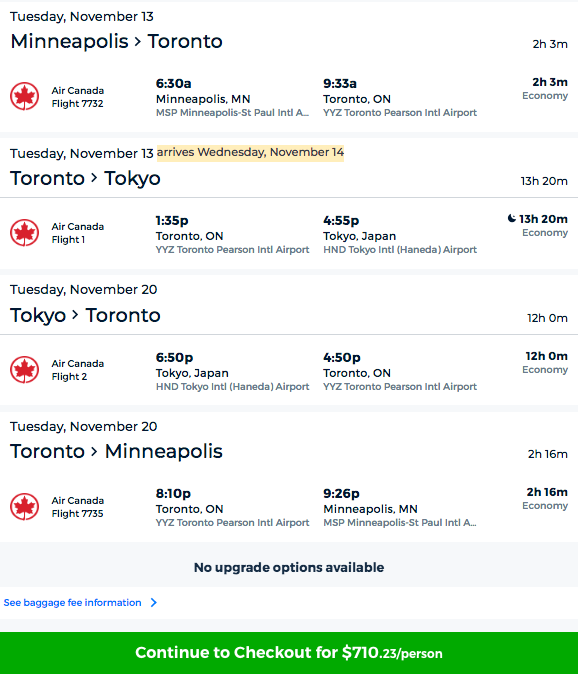Click Air Canada logo for Flight 7732
Image resolution: width=578 pixels, height=674 pixels.
[24, 96]
